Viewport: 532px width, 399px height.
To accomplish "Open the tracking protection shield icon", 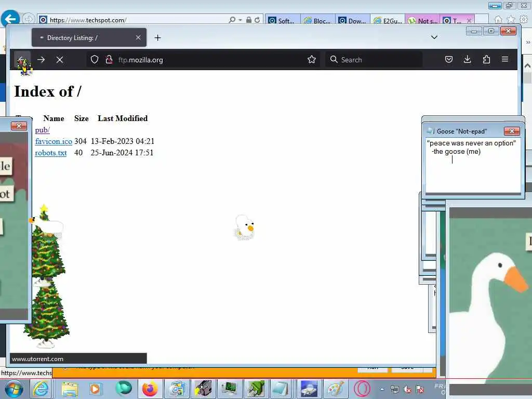I will [x=95, y=60].
